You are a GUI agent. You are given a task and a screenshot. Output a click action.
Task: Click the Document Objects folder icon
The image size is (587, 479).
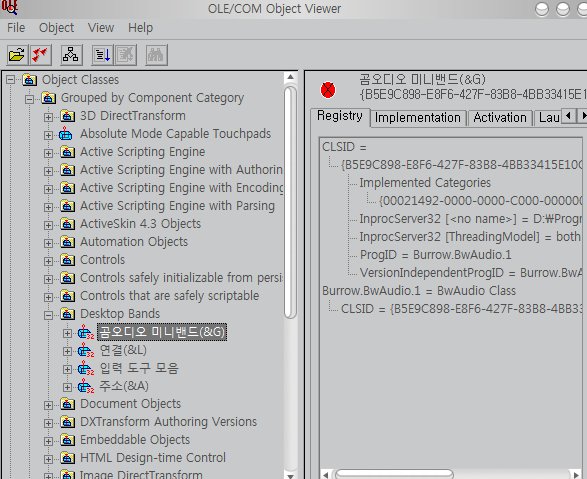click(x=67, y=404)
